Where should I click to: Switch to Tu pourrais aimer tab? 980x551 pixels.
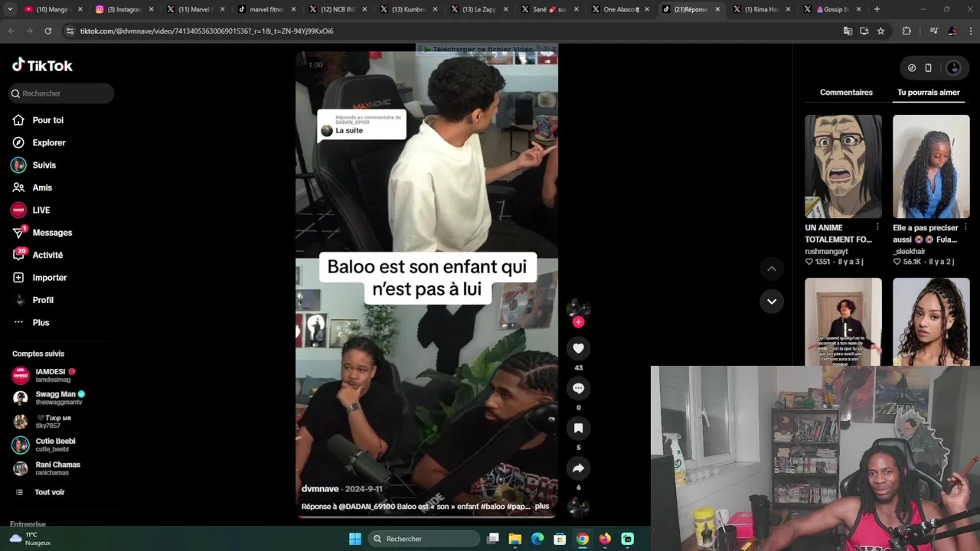click(928, 93)
